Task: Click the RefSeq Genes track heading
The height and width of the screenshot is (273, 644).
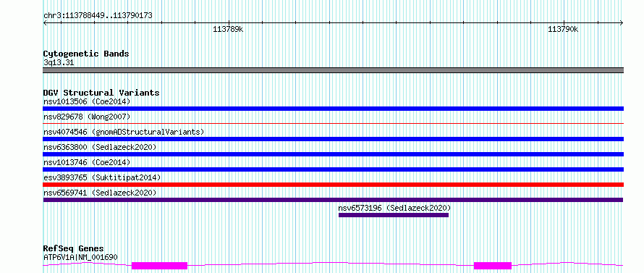Action: click(74, 249)
